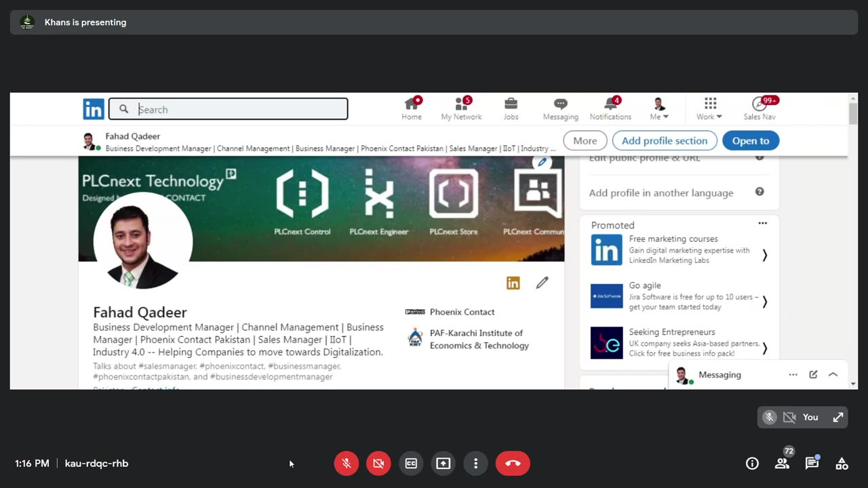Click Present now button in Meet
The width and height of the screenshot is (868, 488).
click(443, 464)
